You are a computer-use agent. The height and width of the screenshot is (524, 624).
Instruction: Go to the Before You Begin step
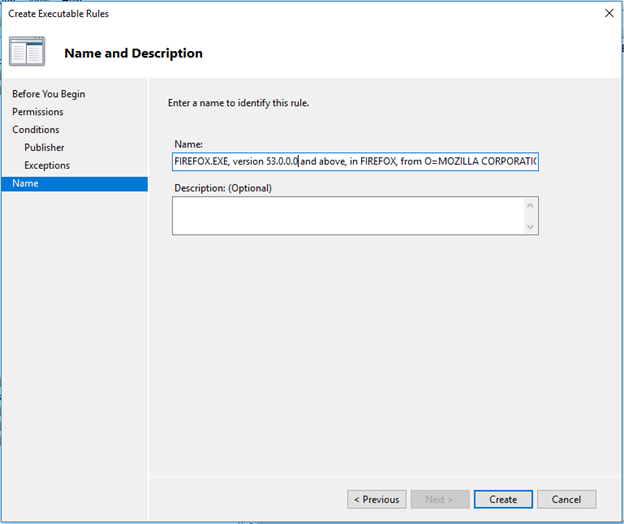48,94
